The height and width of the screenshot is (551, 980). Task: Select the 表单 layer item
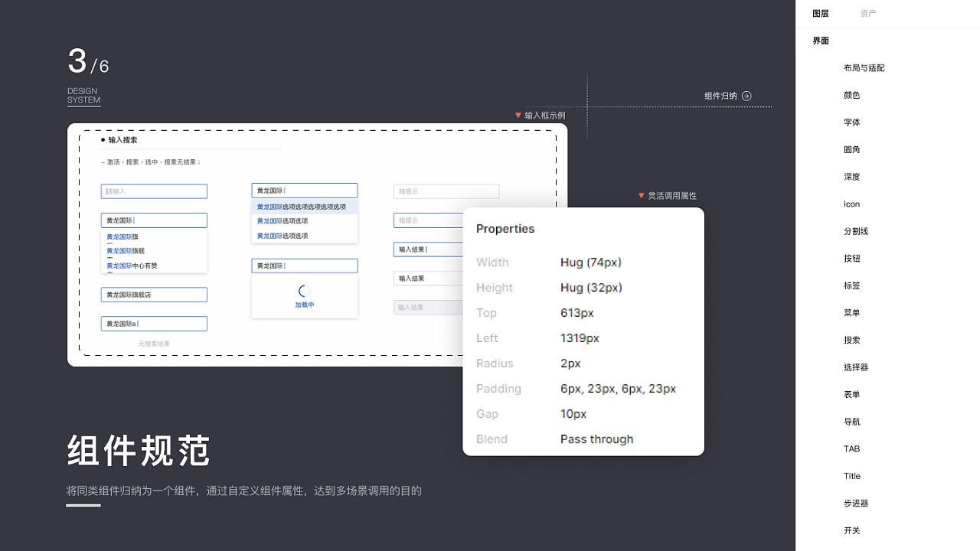(851, 394)
